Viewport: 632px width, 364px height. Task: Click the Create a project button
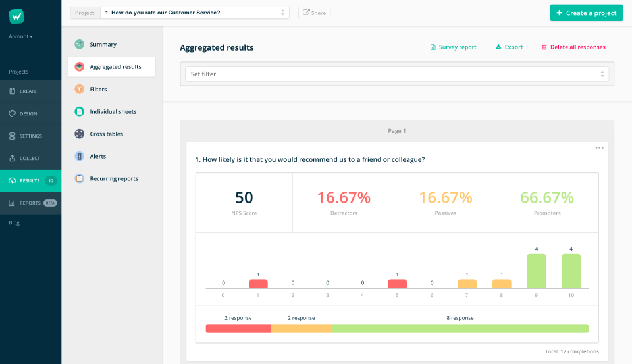coord(586,13)
